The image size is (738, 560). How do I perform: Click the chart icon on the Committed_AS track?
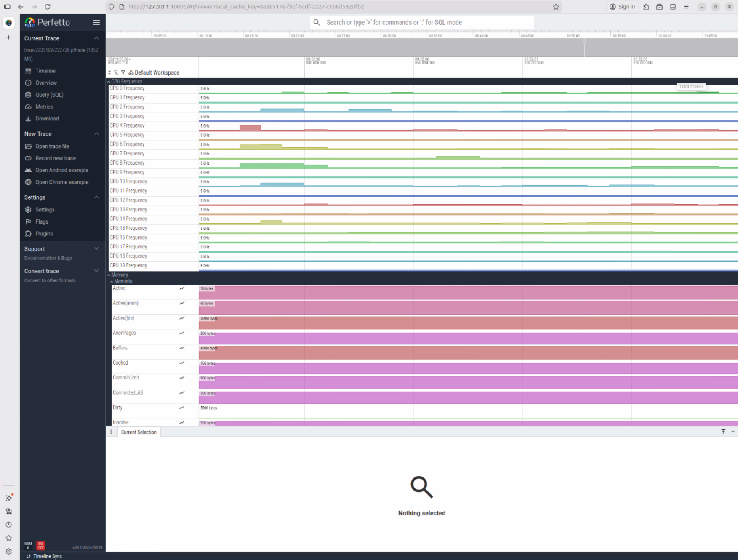pyautogui.click(x=182, y=393)
